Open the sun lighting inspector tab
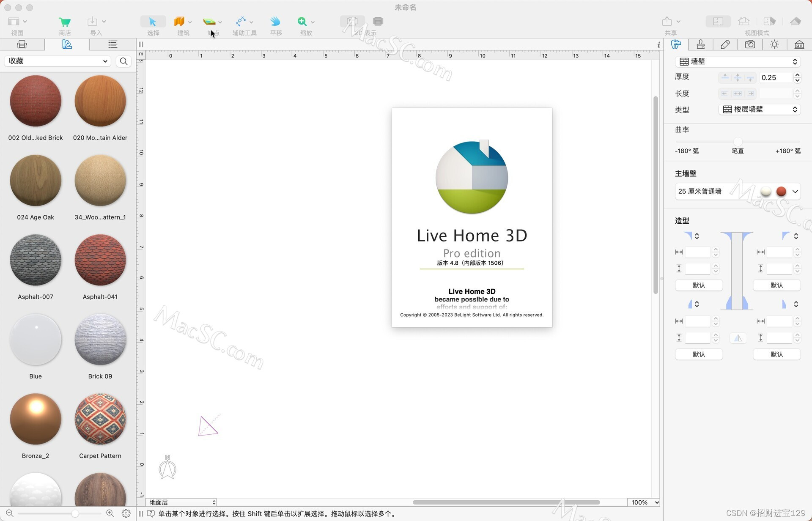This screenshot has height=521, width=812. (774, 44)
